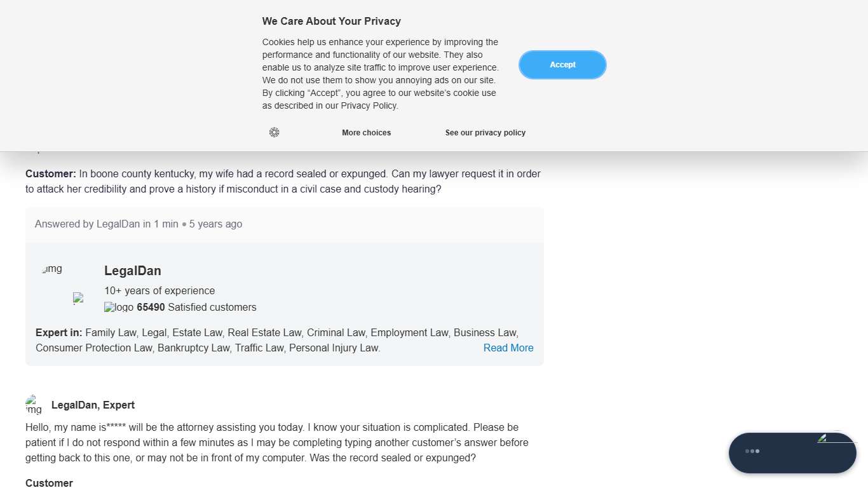Expand expert details with Read More
The height and width of the screenshot is (488, 868).
[508, 348]
